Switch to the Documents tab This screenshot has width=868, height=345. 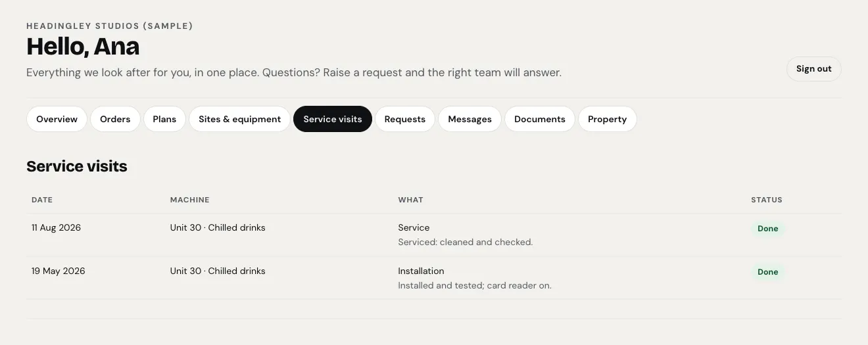coord(540,119)
